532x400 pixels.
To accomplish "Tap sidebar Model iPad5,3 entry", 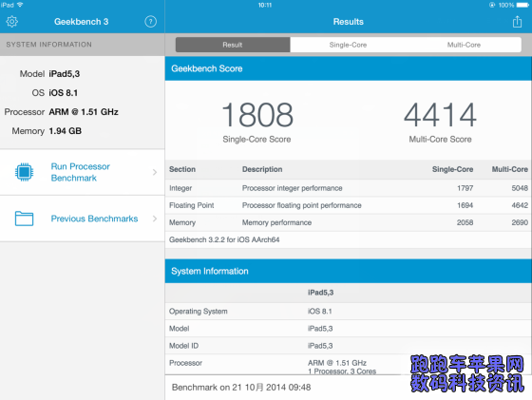I will click(49, 74).
